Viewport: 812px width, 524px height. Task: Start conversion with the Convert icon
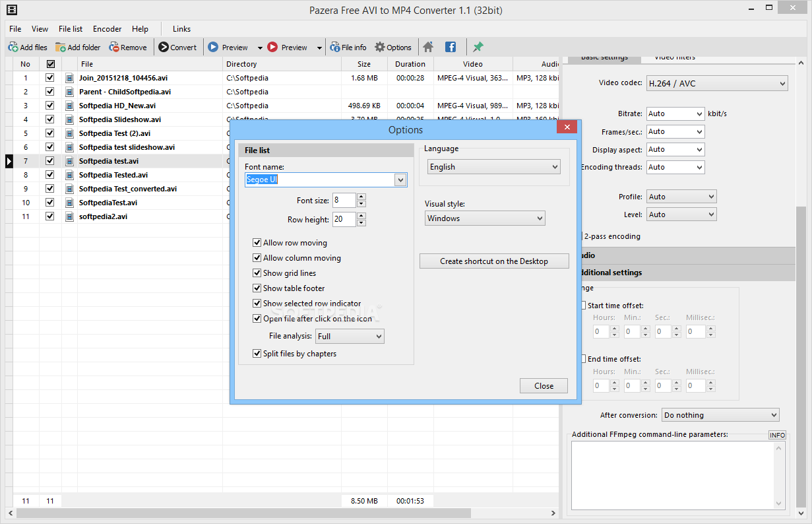[164, 48]
